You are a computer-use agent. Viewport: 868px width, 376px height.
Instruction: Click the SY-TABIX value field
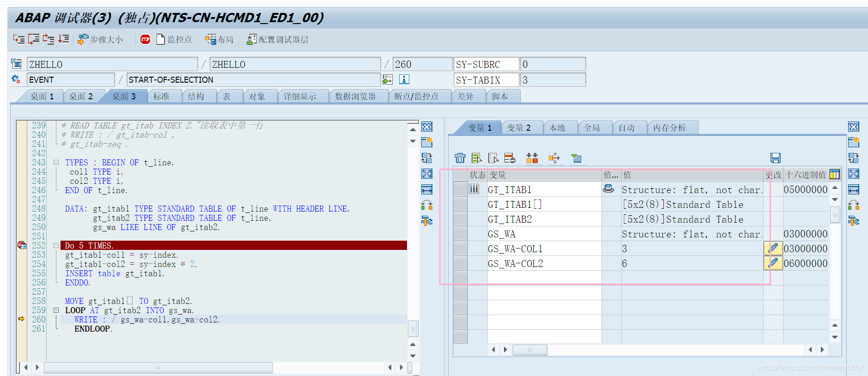[x=553, y=80]
